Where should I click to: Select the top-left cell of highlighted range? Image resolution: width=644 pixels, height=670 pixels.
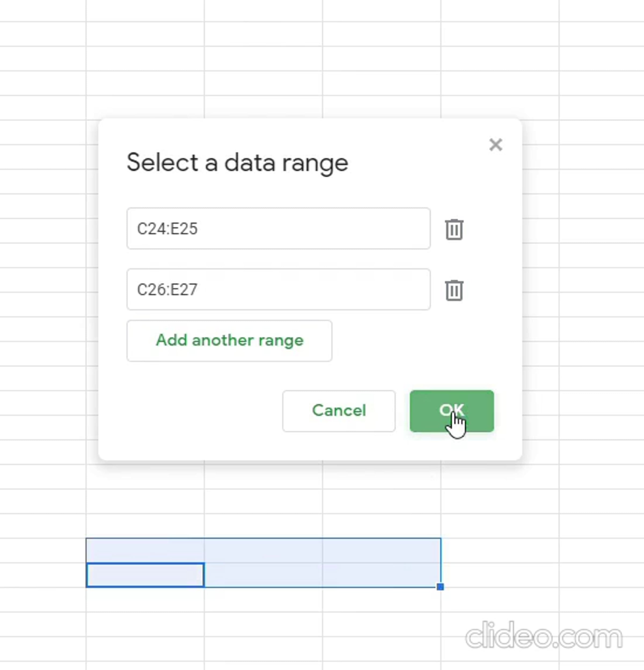coord(145,550)
